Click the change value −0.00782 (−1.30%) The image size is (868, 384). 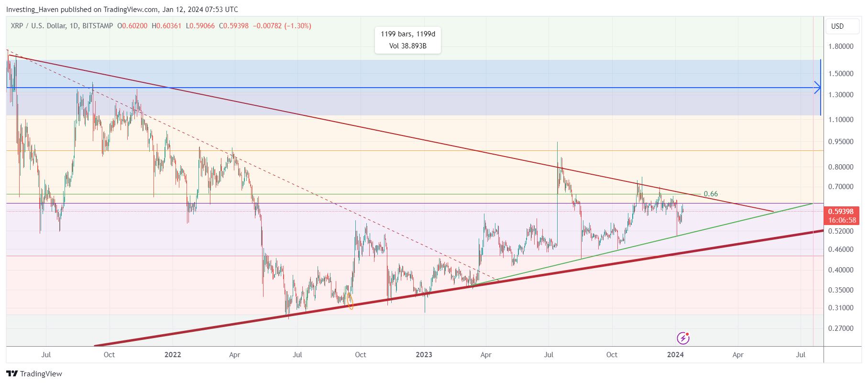tap(282, 26)
